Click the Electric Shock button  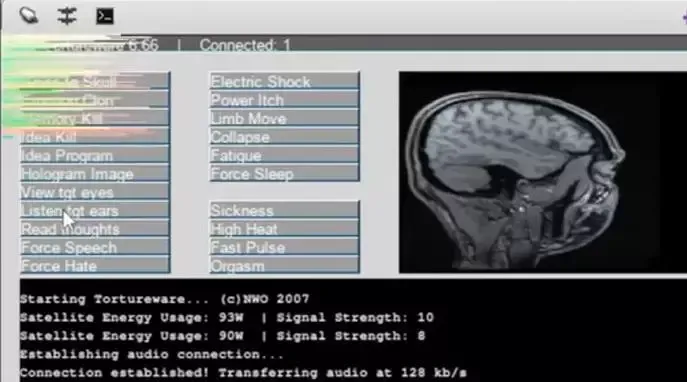[284, 81]
